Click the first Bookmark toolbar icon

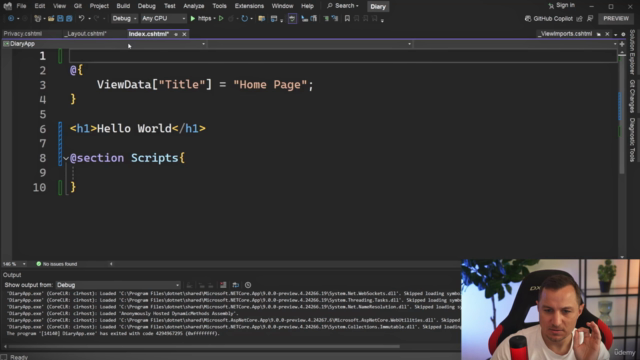(347, 19)
